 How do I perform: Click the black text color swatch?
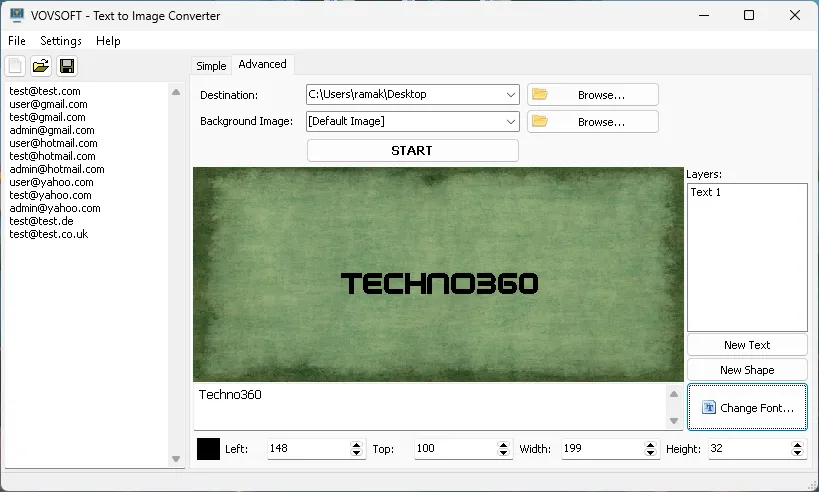208,449
